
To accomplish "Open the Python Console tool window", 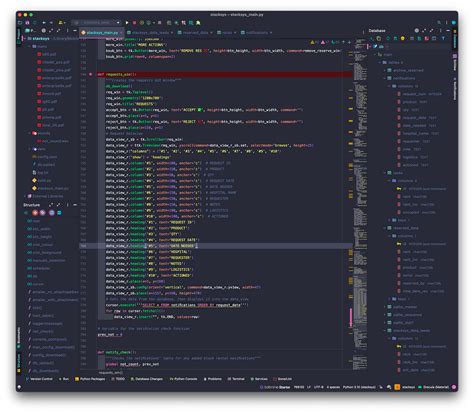I will [183, 379].
